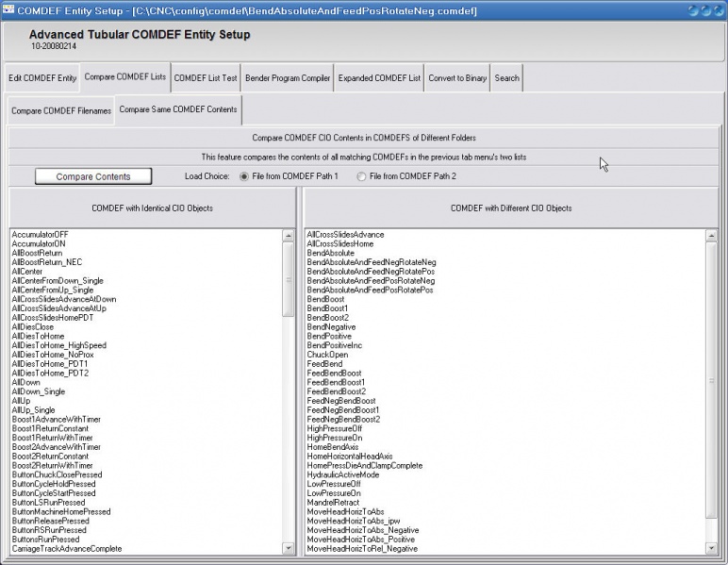Open the Edit COMDEF Entity tab
The image size is (728, 565).
click(x=42, y=78)
